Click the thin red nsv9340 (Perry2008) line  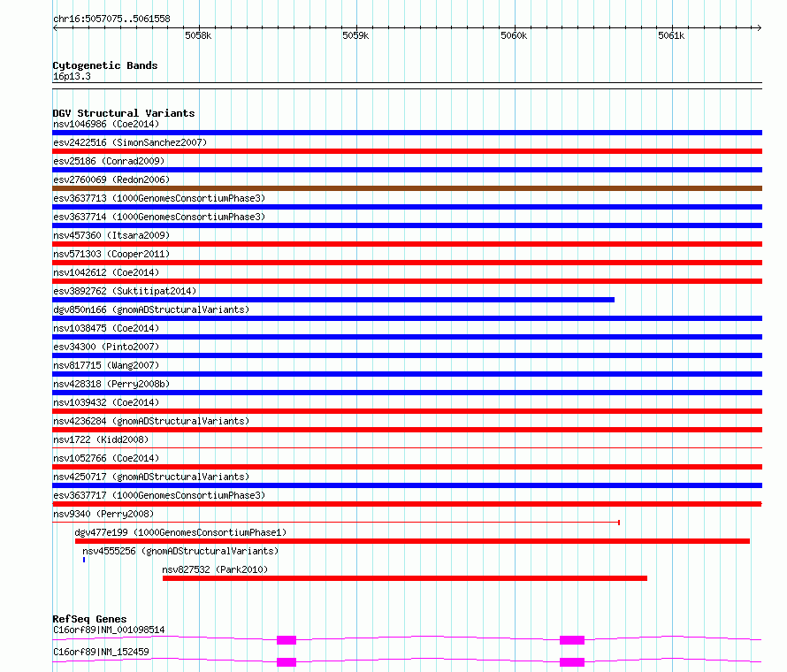[336, 523]
